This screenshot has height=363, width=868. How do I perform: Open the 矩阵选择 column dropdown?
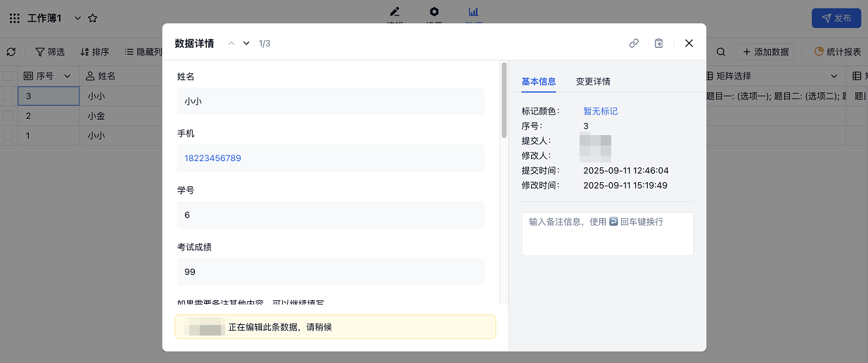[834, 76]
